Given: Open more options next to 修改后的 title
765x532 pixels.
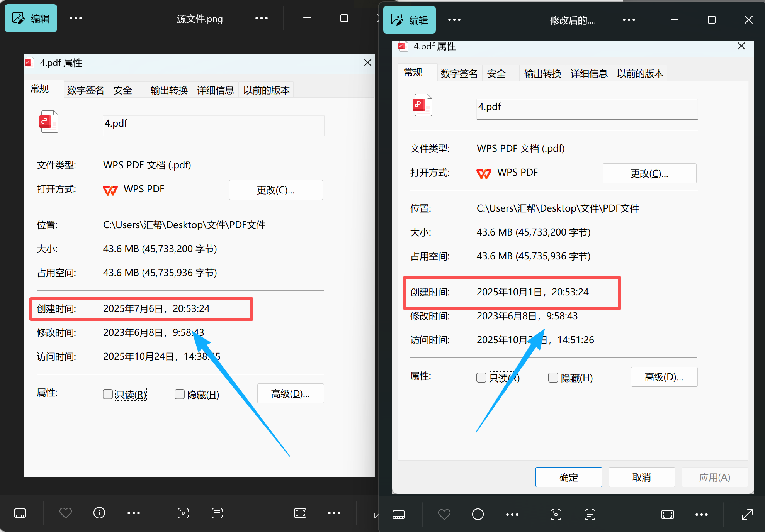Looking at the screenshot, I should coord(629,20).
